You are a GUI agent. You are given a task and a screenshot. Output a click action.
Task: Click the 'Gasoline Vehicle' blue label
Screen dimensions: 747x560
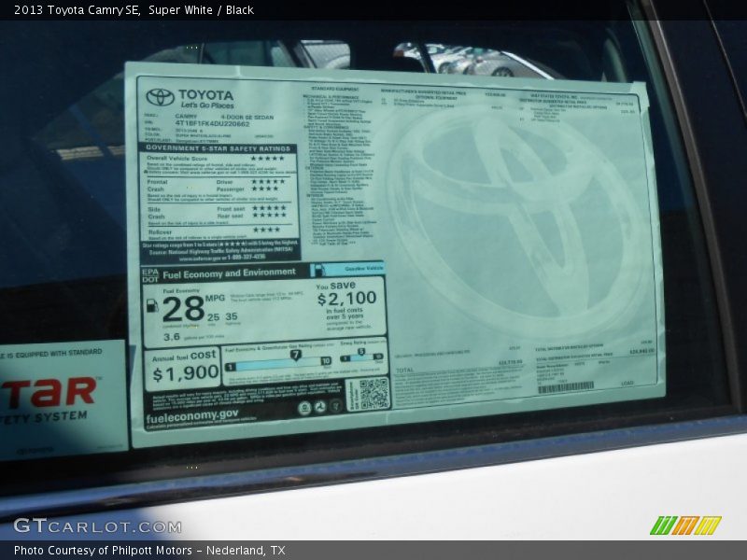pyautogui.click(x=364, y=269)
